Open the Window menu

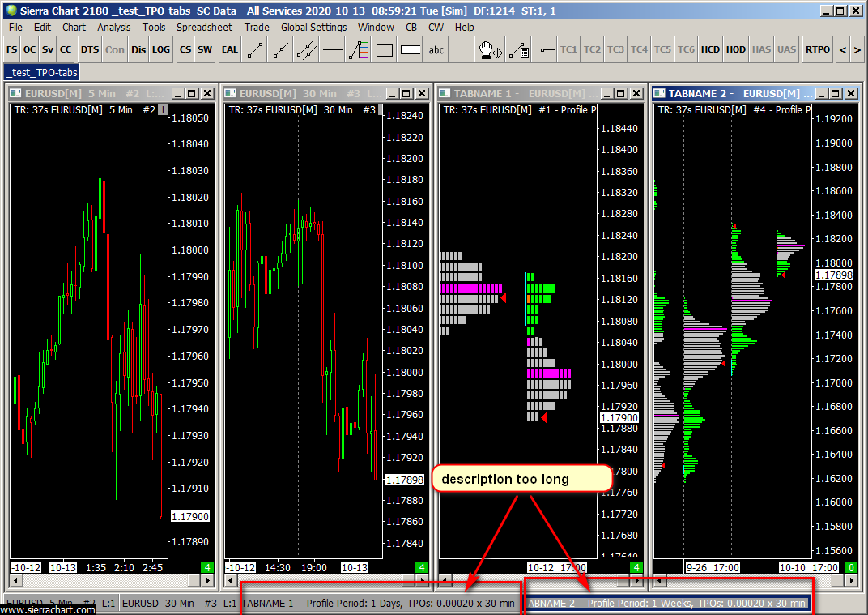(x=376, y=28)
